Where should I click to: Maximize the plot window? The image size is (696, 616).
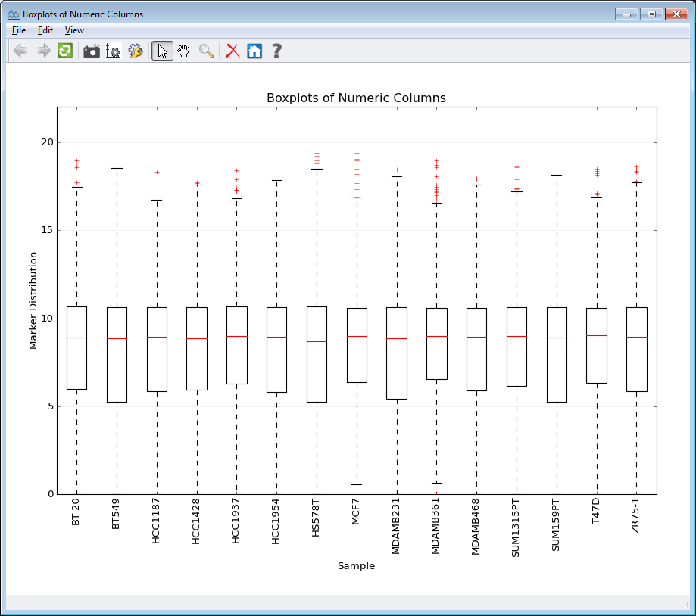click(x=651, y=13)
